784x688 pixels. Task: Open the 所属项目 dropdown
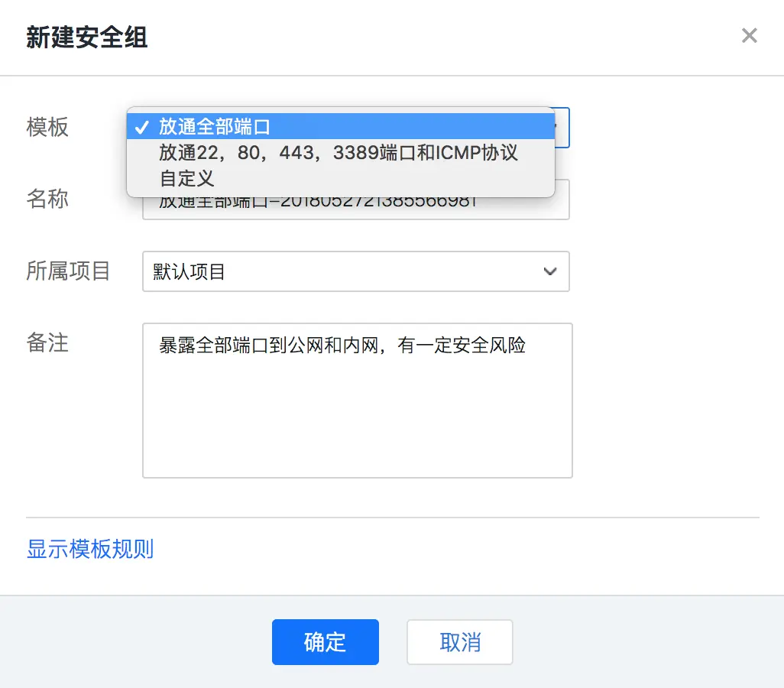pyautogui.click(x=355, y=271)
